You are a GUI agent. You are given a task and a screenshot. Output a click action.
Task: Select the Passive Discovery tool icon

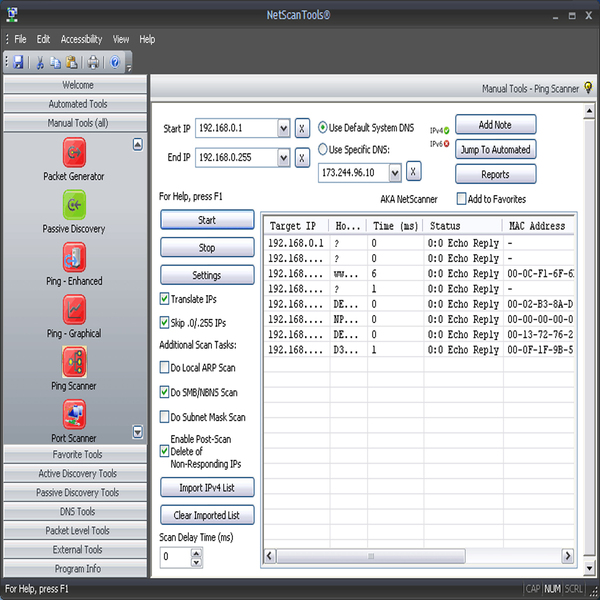74,205
